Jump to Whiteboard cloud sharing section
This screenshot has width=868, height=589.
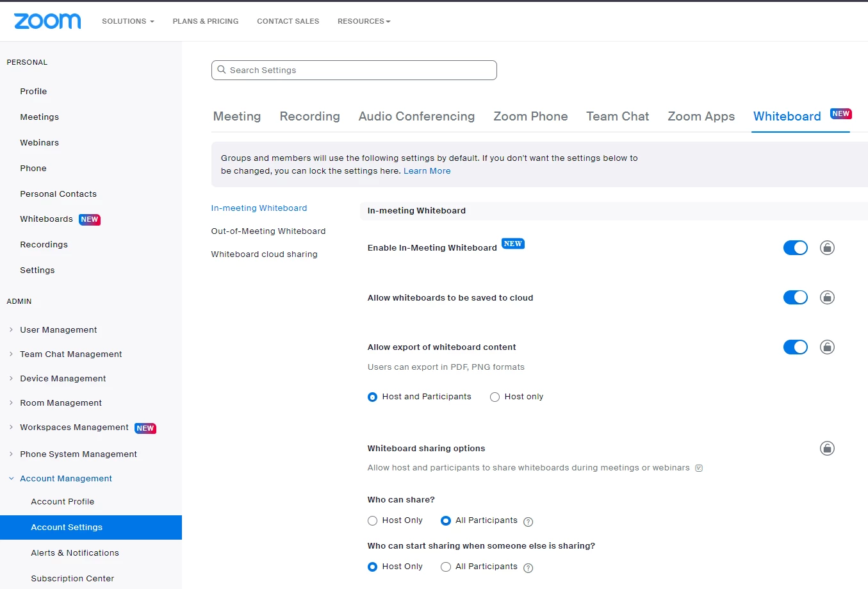[265, 254]
